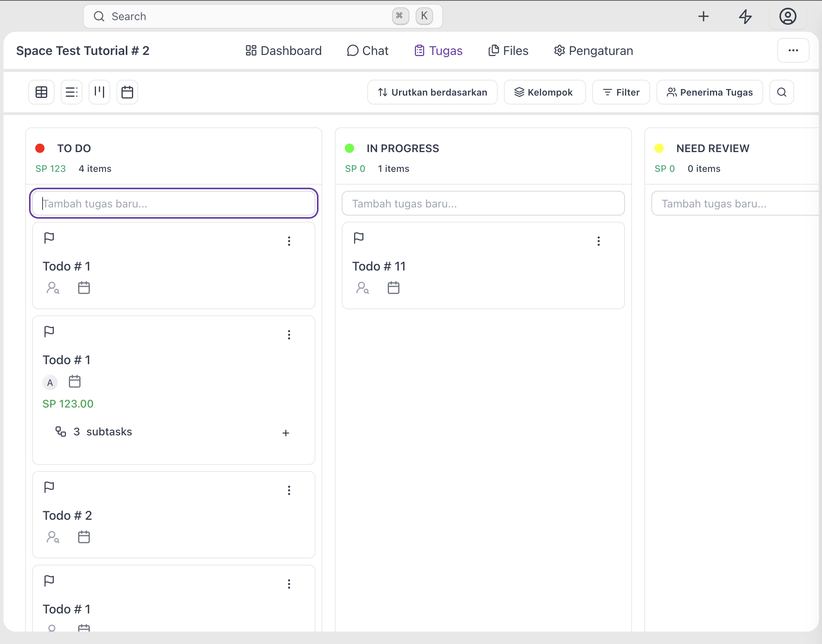Click the SP 123.00 story points label
Screen dimensions: 822x644
point(68,404)
